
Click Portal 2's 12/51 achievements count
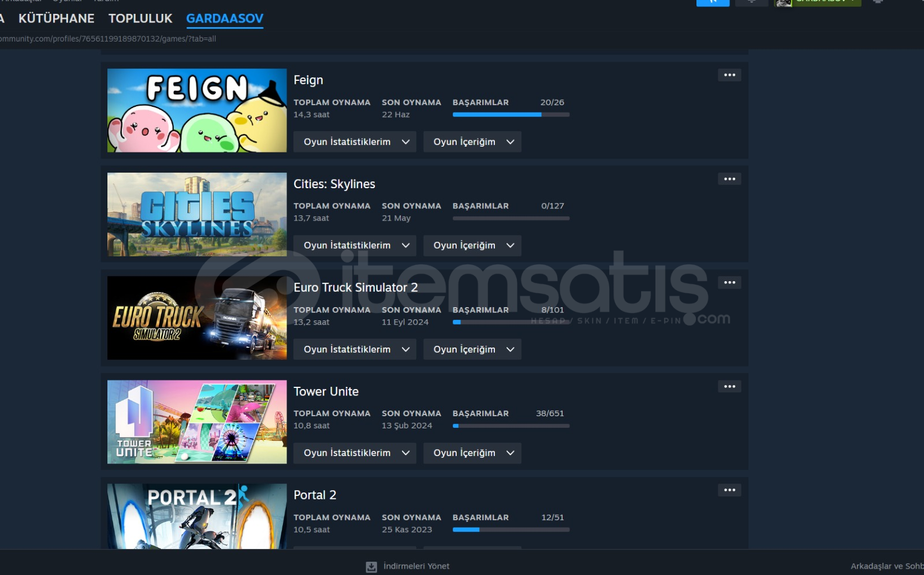[553, 517]
